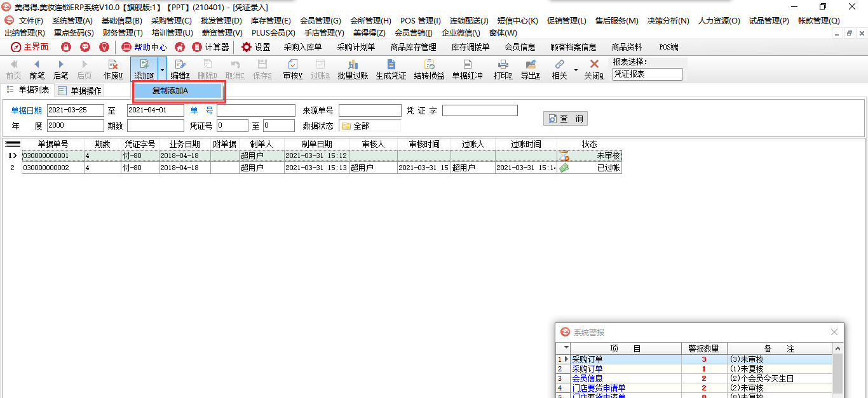
Task: Open 顾客档案信息 shortcut
Action: (x=573, y=47)
